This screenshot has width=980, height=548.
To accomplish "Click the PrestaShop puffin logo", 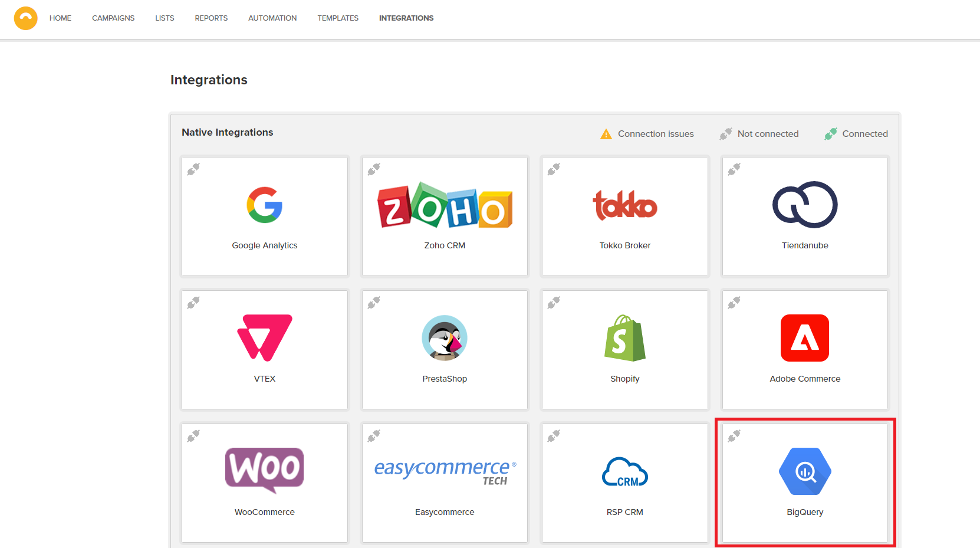I will click(445, 338).
